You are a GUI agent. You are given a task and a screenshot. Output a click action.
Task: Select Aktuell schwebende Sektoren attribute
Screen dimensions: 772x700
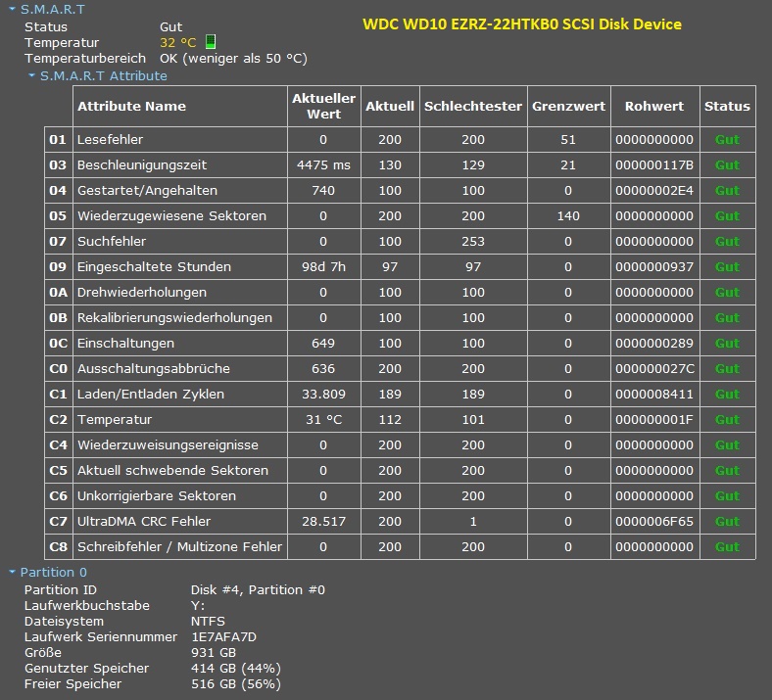(x=172, y=471)
